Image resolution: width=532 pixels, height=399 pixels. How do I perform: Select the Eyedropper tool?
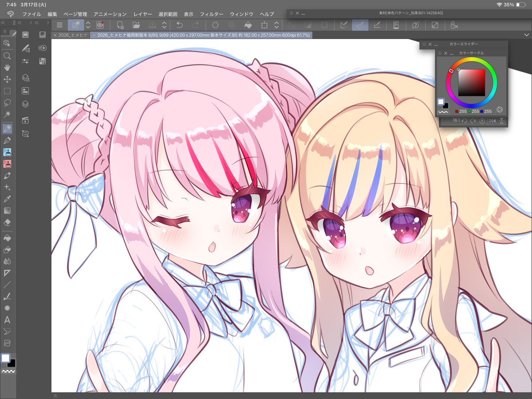7,199
